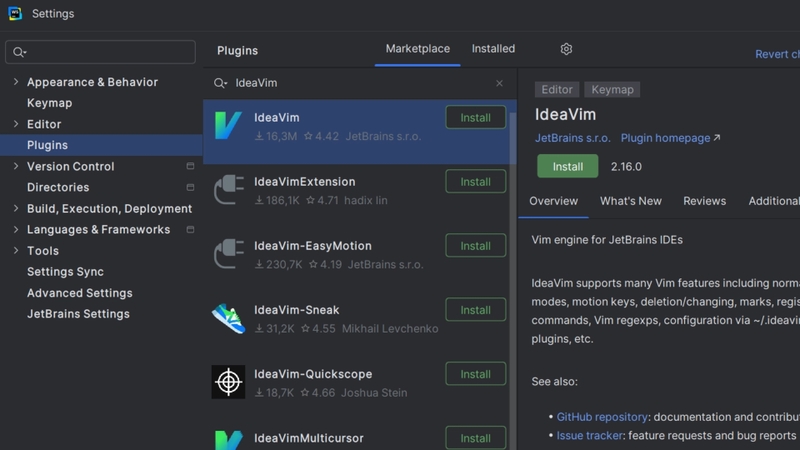Open the Plugin homepage link
Image resolution: width=800 pixels, height=450 pixels.
(x=670, y=138)
